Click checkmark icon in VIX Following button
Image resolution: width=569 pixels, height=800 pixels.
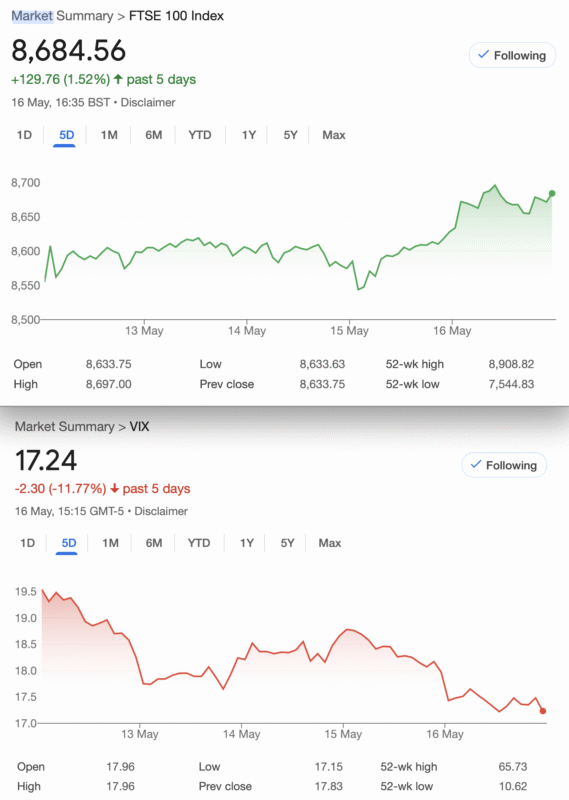point(476,464)
